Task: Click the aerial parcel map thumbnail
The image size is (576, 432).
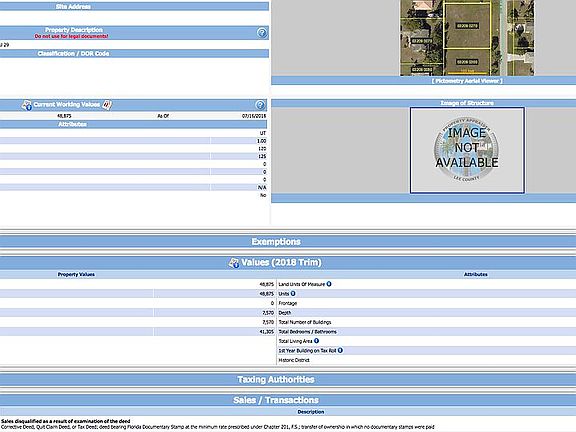Action: [467, 38]
